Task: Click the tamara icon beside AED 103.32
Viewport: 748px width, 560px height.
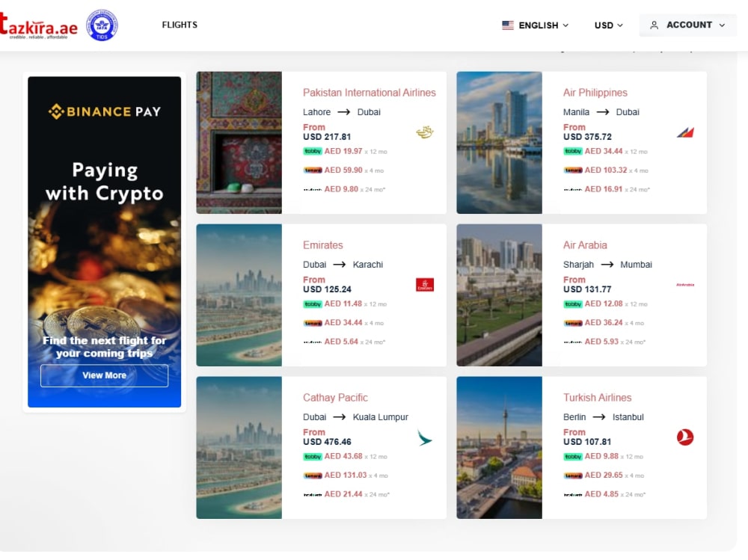Action: tap(573, 170)
